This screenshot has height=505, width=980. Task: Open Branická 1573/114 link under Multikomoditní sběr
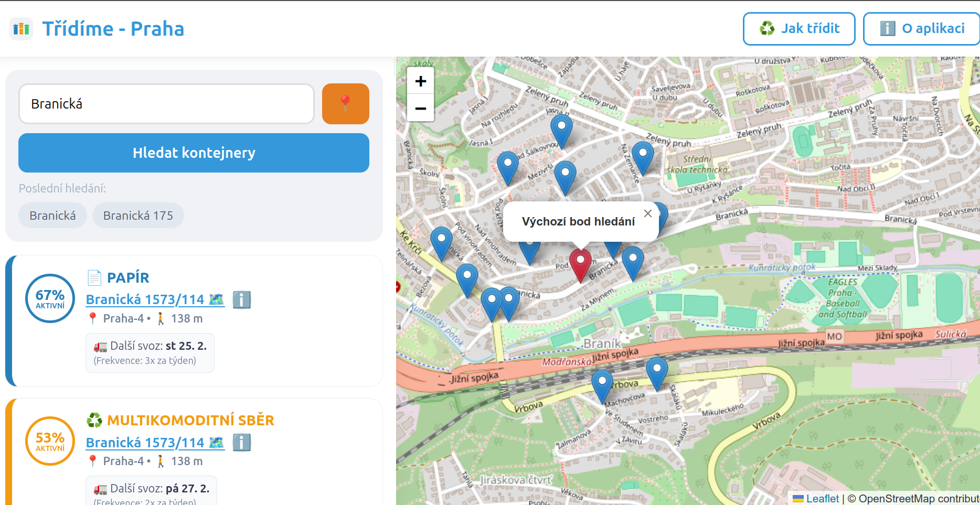coord(145,443)
